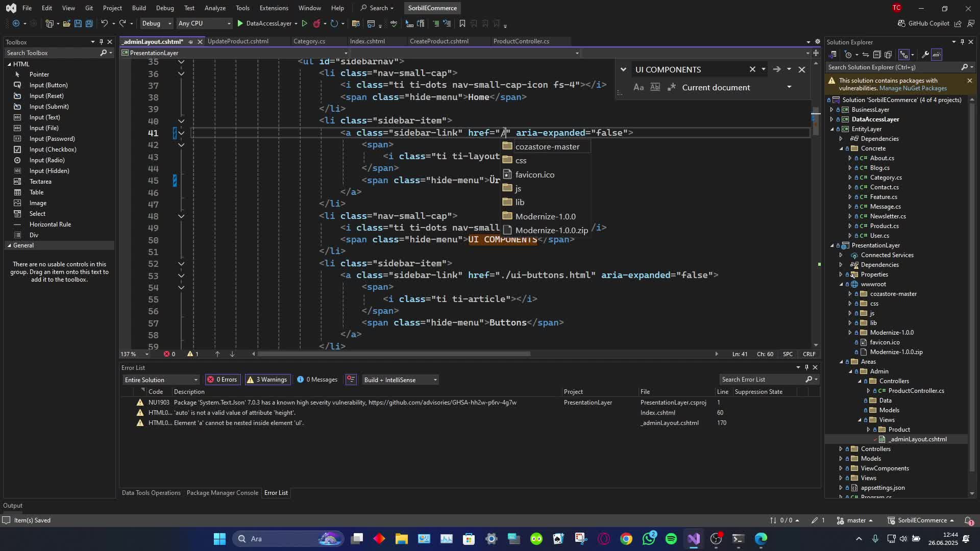Switch to UpdateProduct.cshtml tab
980x551 pixels.
click(x=238, y=41)
